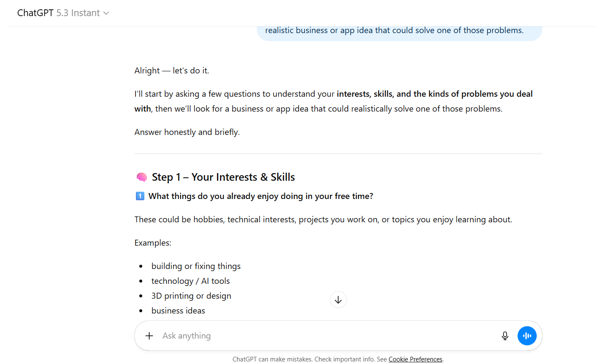Select the technology / AI tools bullet item
Image resolution: width=597 pixels, height=364 pixels.
pos(190,281)
